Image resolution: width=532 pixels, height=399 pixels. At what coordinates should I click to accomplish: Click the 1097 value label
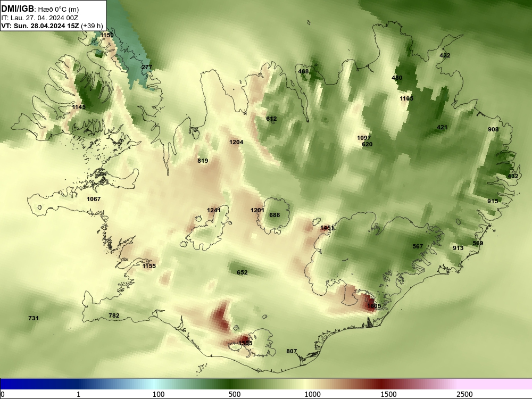click(x=364, y=138)
